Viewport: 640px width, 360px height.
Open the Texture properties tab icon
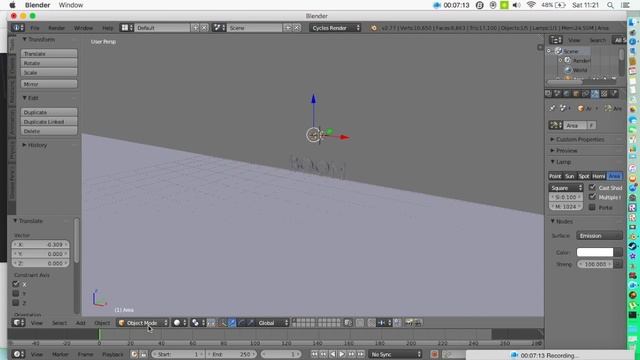tap(604, 93)
